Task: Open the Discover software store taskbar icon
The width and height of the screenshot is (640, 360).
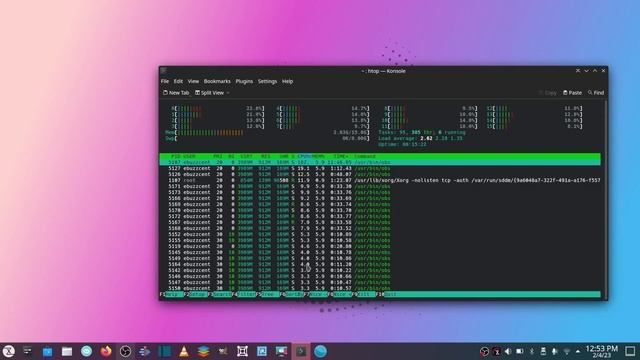Action: tap(47, 351)
